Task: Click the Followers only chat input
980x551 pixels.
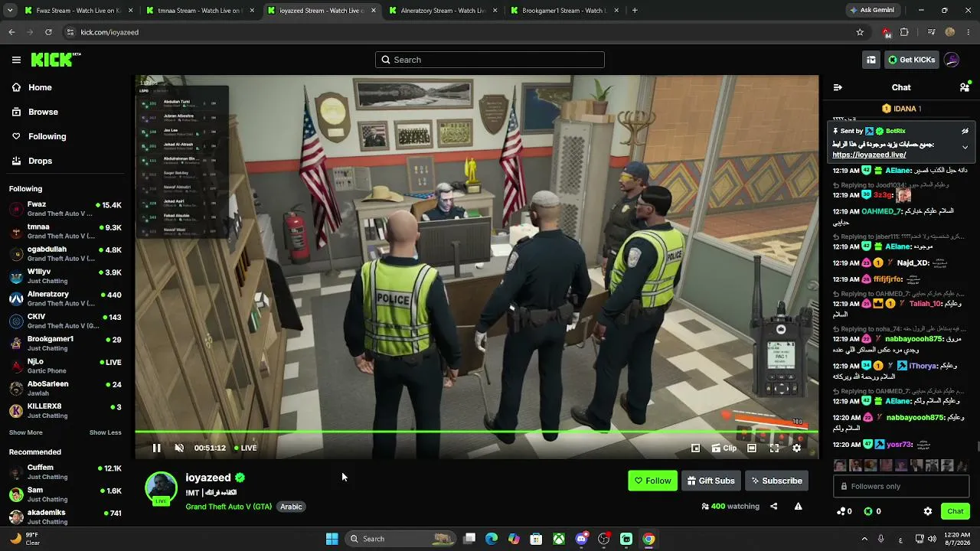Action: click(901, 486)
